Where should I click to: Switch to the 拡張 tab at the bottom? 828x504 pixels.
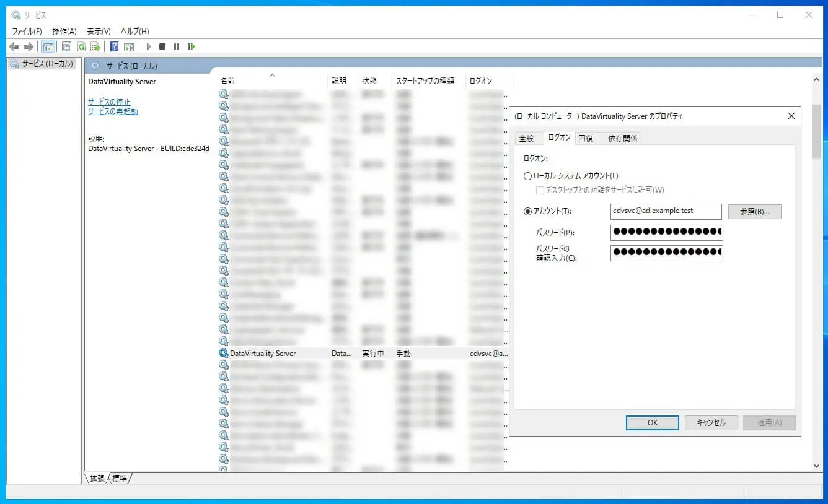[x=97, y=478]
